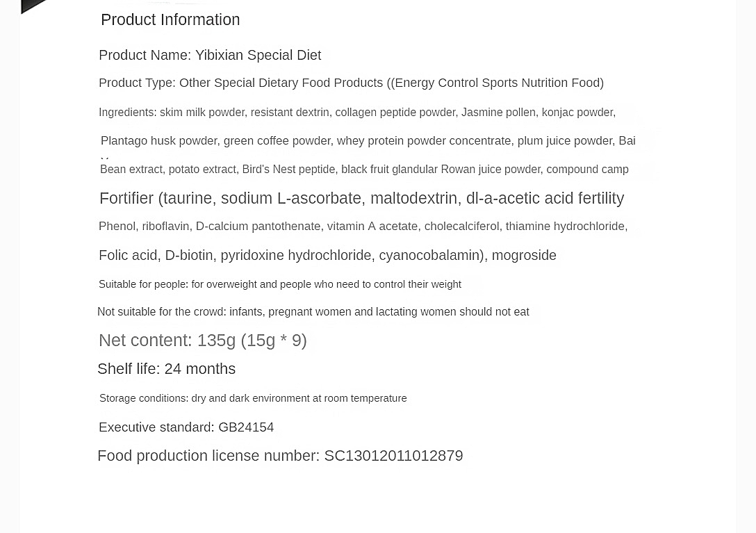
Task: Click the Net content: 135g line
Action: tap(203, 341)
